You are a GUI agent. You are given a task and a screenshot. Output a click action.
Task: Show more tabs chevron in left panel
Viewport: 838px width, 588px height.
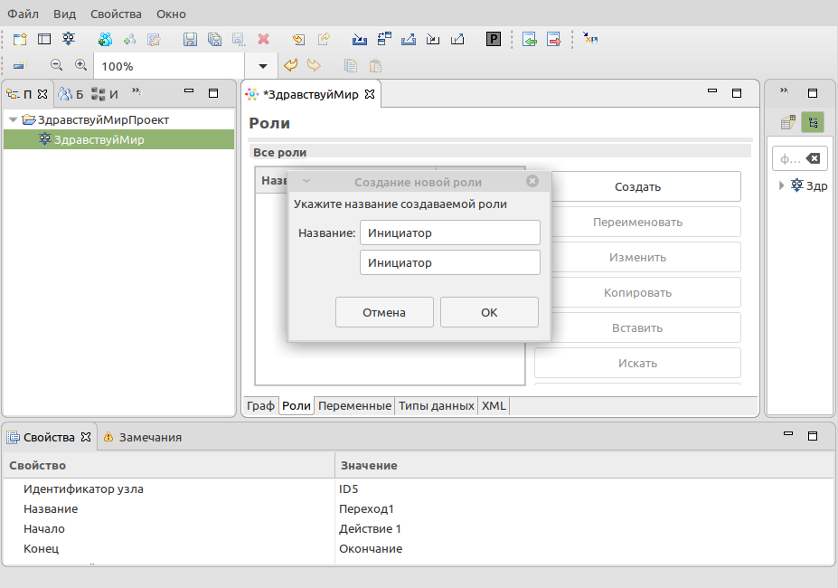click(x=137, y=91)
